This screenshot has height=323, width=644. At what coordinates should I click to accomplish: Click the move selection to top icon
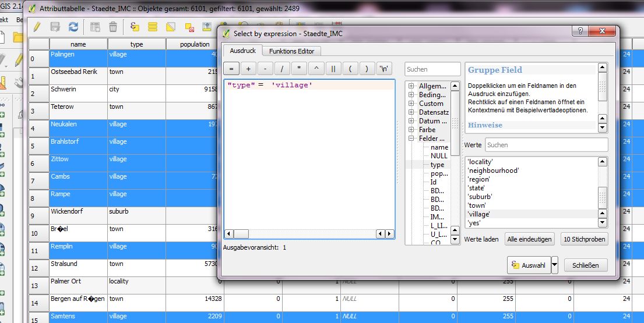(x=207, y=27)
